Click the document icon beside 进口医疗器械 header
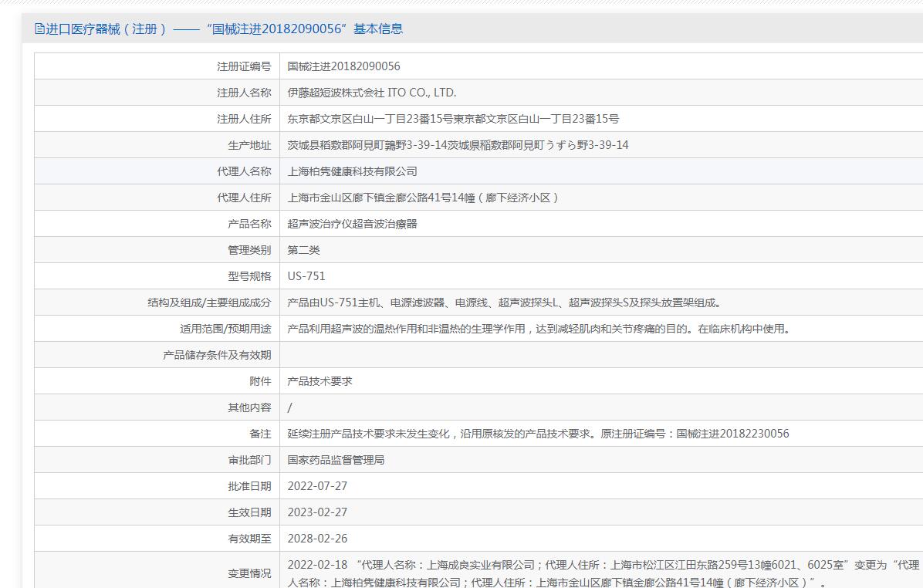Image resolution: width=923 pixels, height=588 pixels. click(39, 29)
